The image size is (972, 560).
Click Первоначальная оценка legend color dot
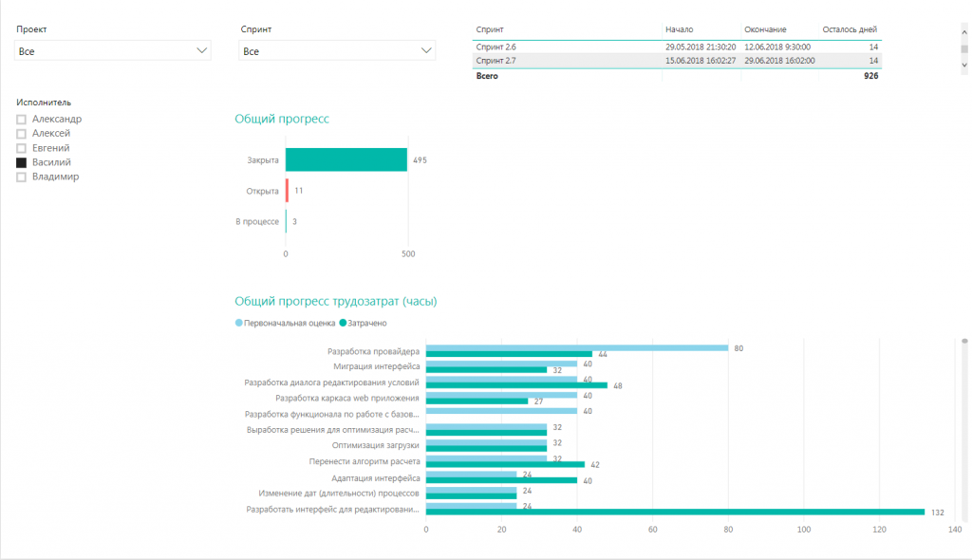(238, 323)
